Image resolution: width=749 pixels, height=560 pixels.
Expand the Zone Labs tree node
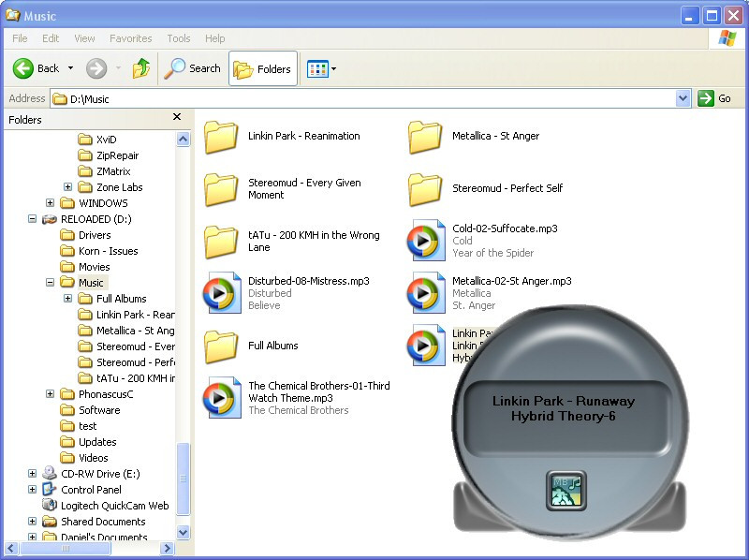67,187
